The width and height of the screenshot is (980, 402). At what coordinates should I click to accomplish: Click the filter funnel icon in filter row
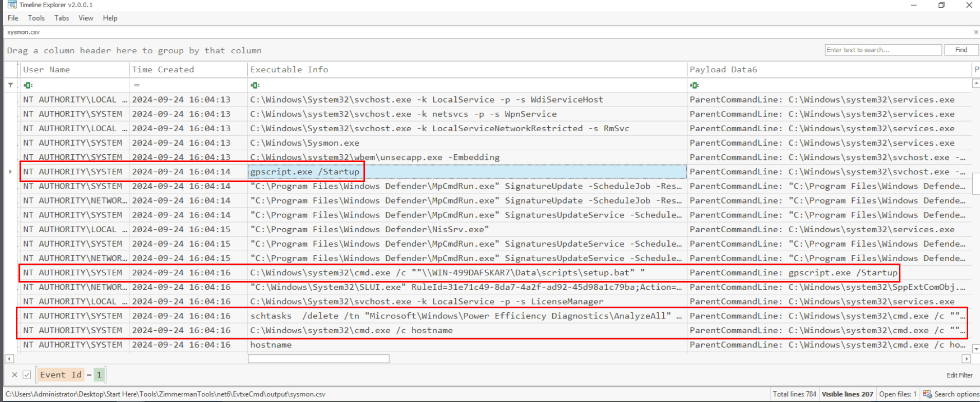click(10, 85)
